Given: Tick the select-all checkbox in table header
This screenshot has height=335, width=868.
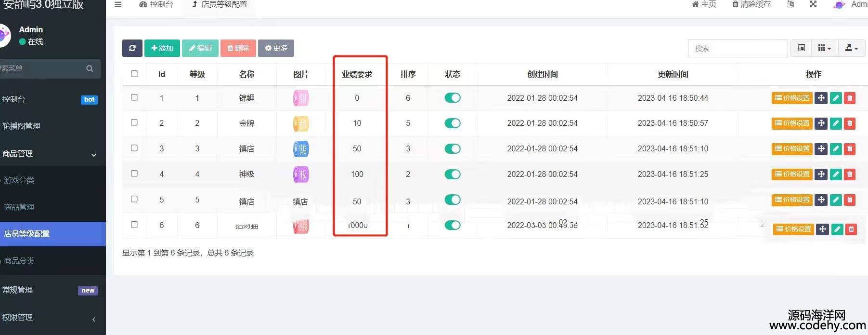Looking at the screenshot, I should tap(134, 74).
